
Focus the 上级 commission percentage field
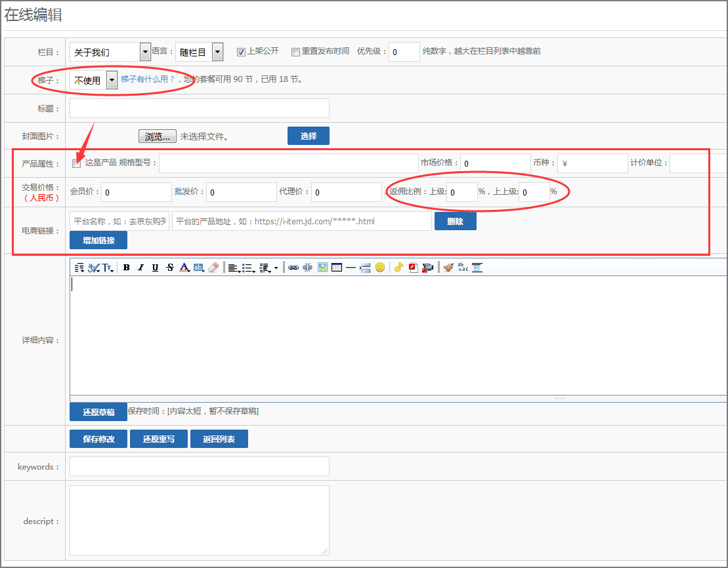[x=462, y=192]
